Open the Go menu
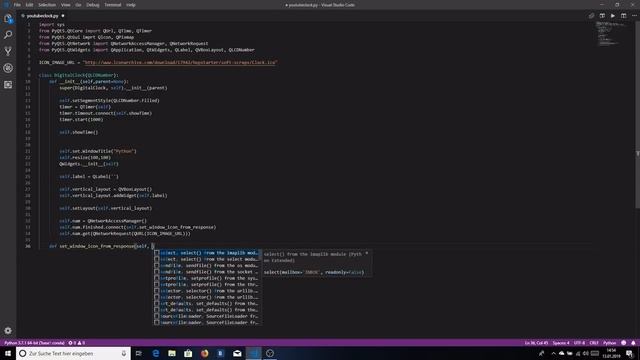The width and height of the screenshot is (640, 360). pyautogui.click(x=78, y=5)
